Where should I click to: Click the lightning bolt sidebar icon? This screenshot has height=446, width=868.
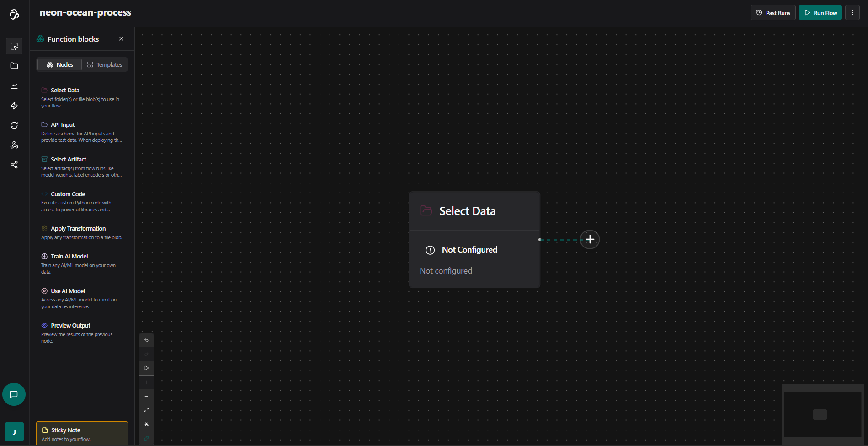coord(14,106)
